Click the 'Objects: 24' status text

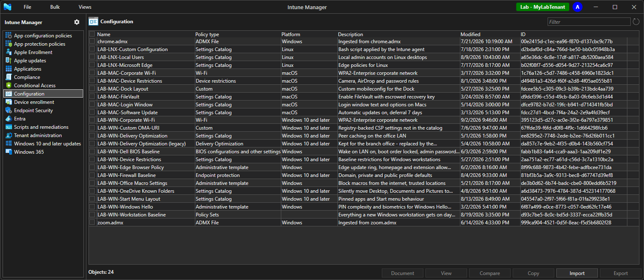(101, 272)
